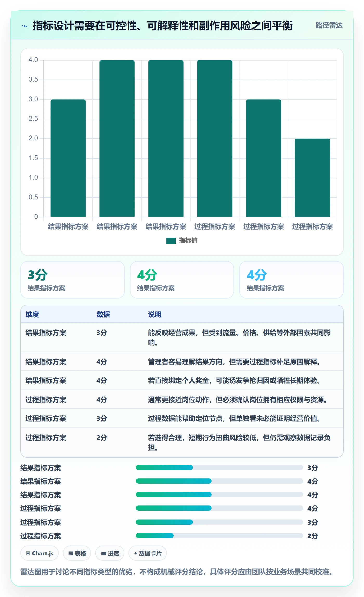364x597 pixels.
Task: Click the 4.0 y-axis label
Action: click(33, 60)
